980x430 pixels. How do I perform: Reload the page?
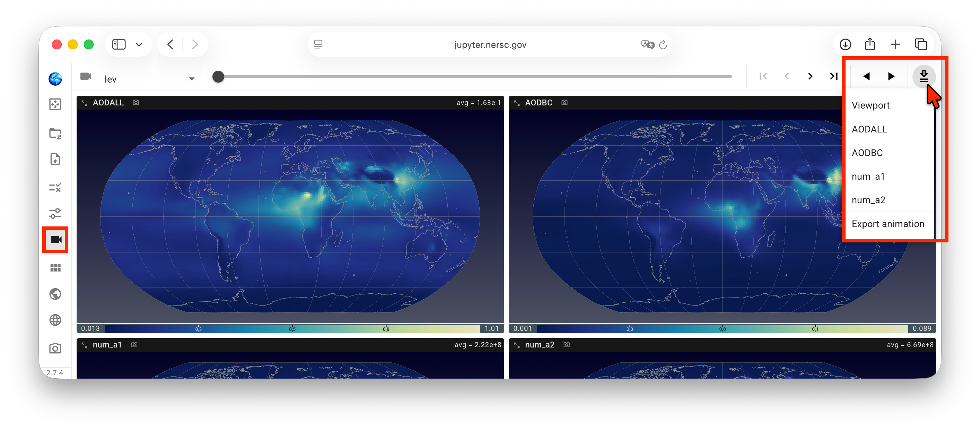click(x=663, y=44)
